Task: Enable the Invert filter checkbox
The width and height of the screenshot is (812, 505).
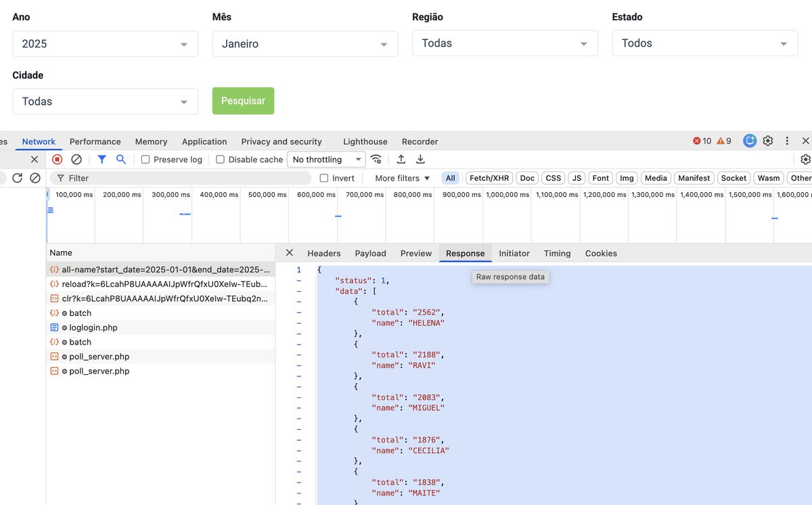Action: pyautogui.click(x=324, y=178)
